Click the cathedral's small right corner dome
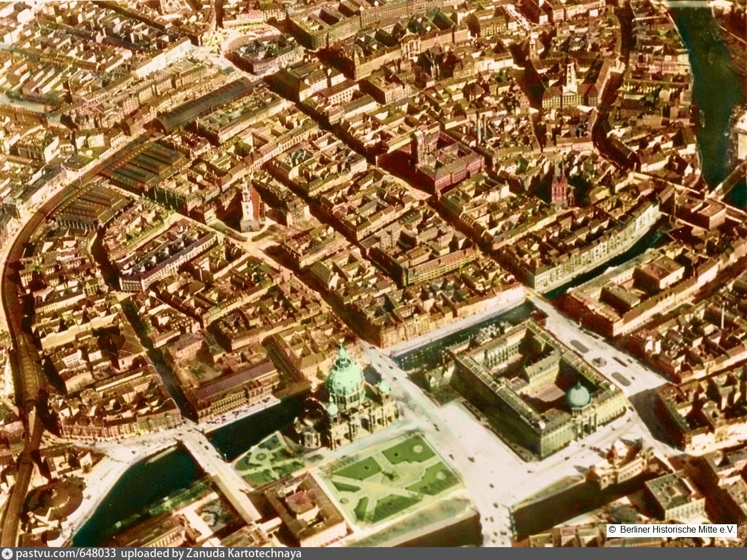The height and width of the screenshot is (560, 747). point(384,386)
